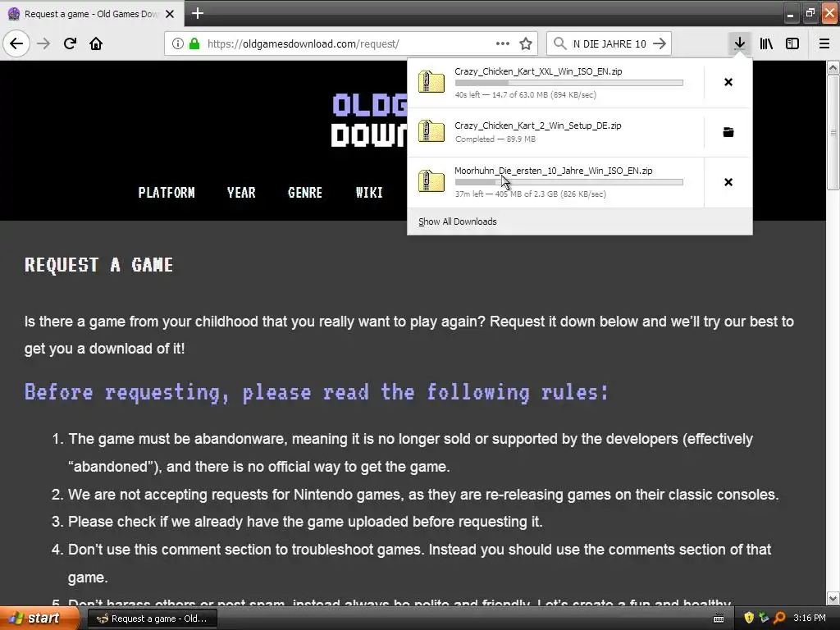Click Crazy_Chicken_Kart_XXL progress bar

click(569, 83)
